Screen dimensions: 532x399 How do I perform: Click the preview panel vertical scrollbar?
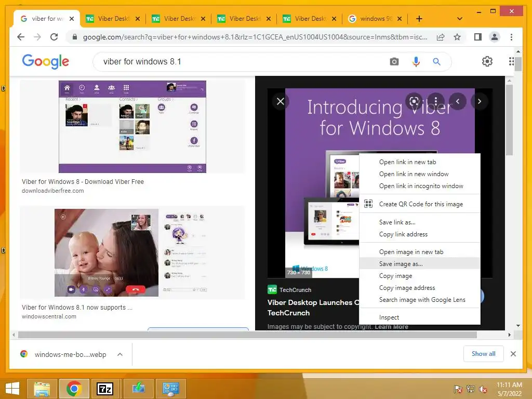[509, 120]
